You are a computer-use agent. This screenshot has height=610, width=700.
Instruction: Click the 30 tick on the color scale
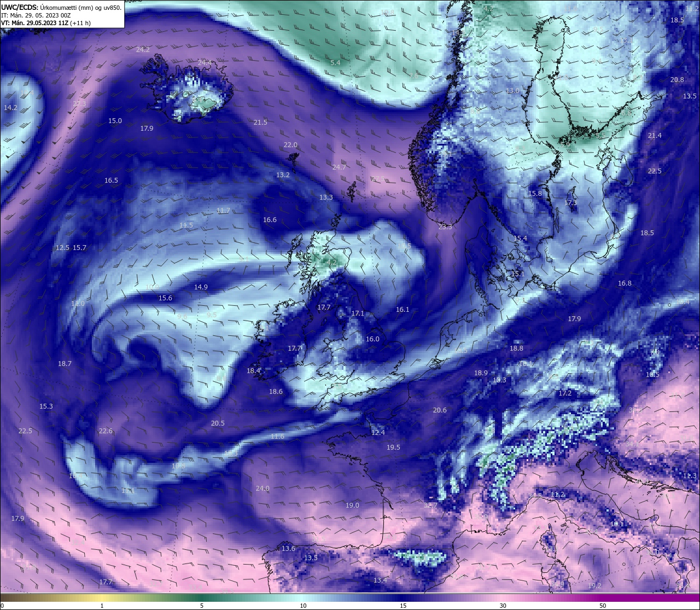pos(503,606)
